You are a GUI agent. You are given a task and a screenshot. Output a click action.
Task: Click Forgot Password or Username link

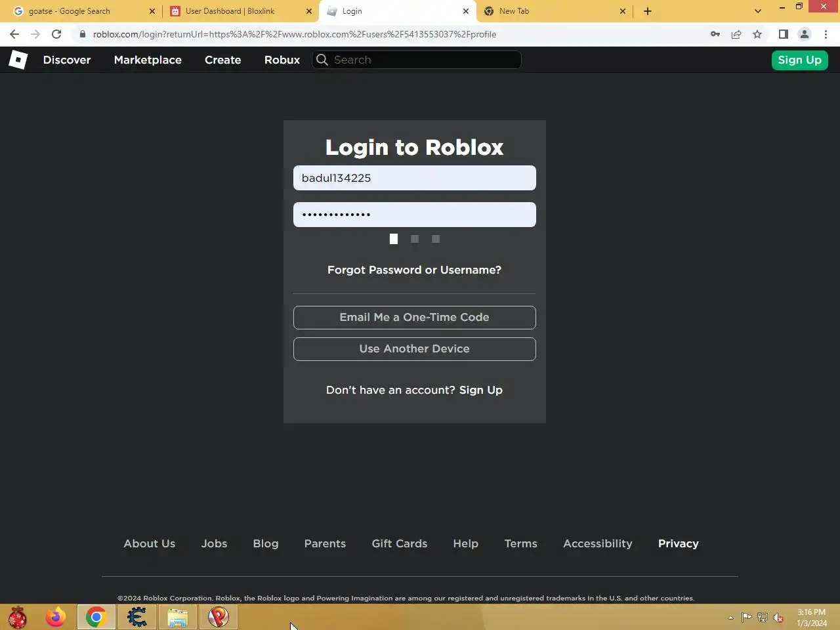point(415,270)
